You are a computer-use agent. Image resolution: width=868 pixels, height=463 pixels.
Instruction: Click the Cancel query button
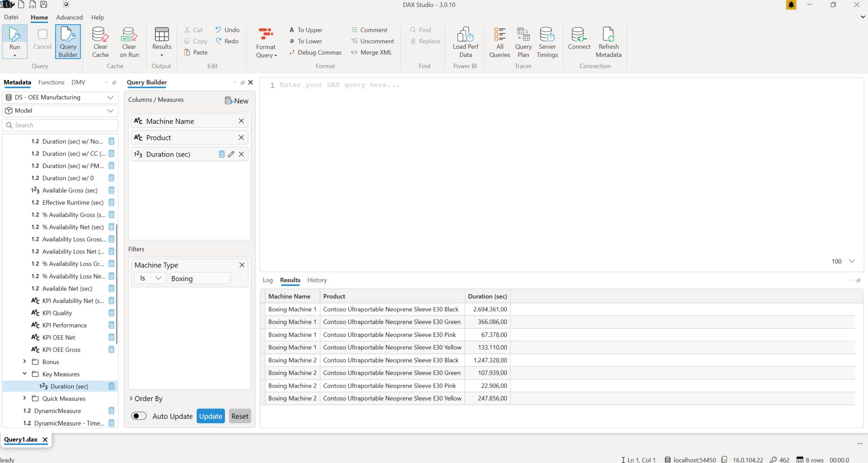(x=42, y=39)
